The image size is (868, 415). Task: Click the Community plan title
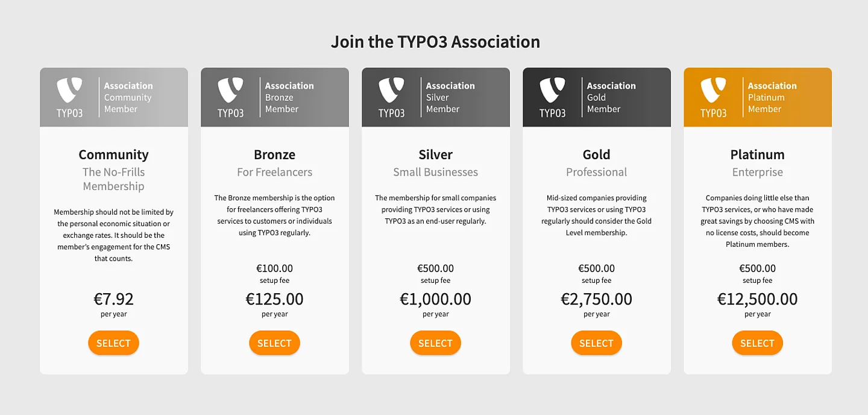(x=113, y=154)
